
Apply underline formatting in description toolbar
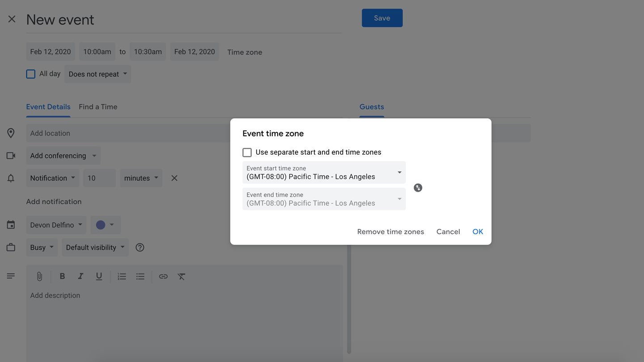(99, 277)
